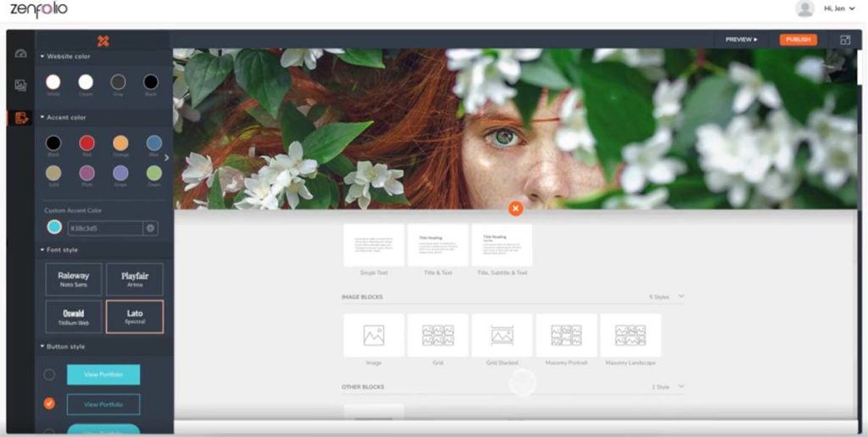
Task: Click the outlined View Portfolio button
Action: (103, 404)
